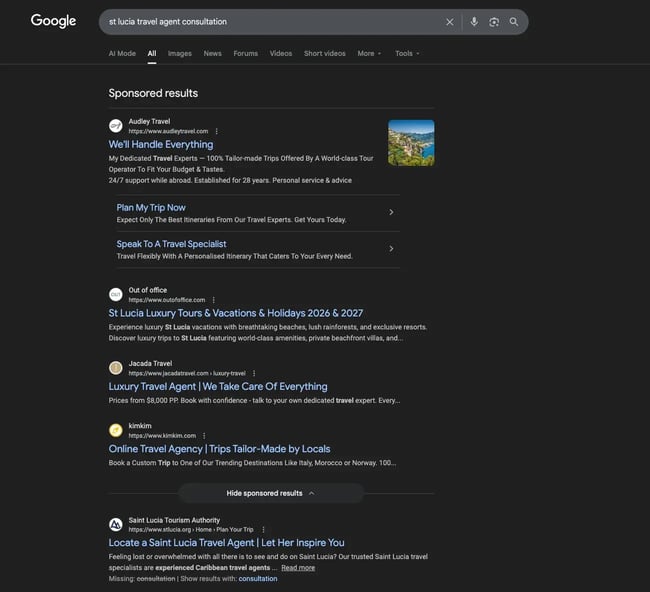Click the https://www.kimkim.com URL text
Viewport: 650px width, 592px height.
pyautogui.click(x=162, y=436)
